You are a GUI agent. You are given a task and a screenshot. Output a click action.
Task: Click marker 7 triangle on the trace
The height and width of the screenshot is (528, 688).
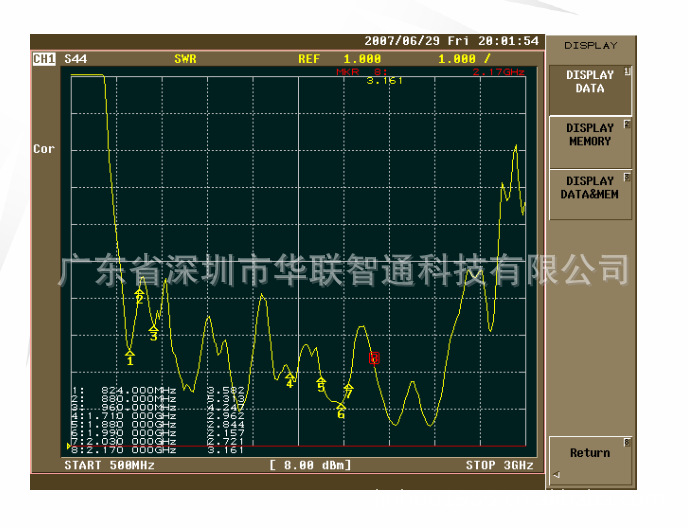(x=348, y=390)
